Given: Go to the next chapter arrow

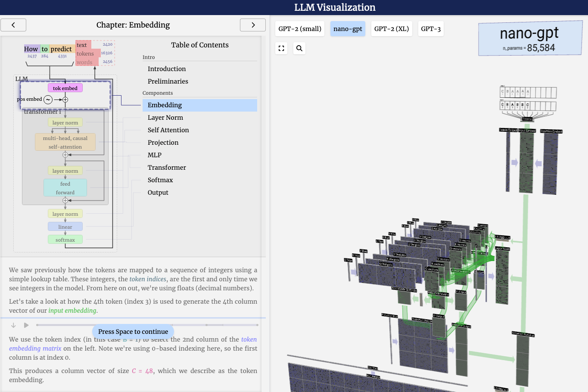Looking at the screenshot, I should point(253,25).
